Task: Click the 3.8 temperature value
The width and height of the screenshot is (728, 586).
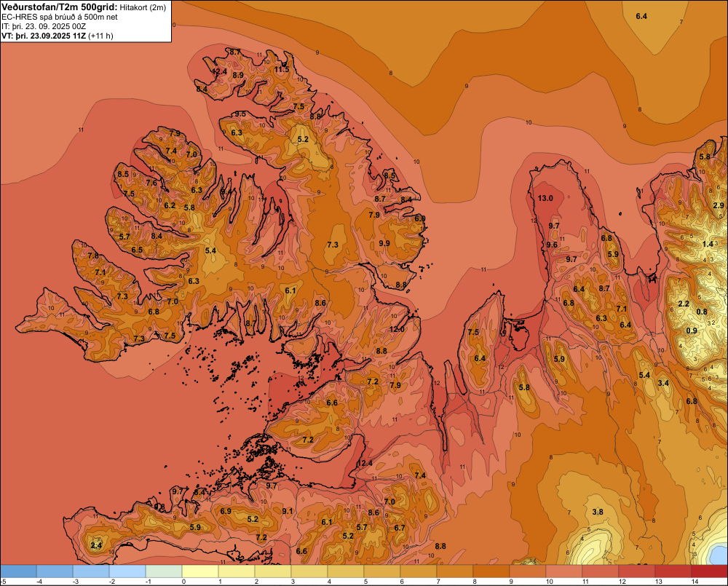Action: pos(598,512)
